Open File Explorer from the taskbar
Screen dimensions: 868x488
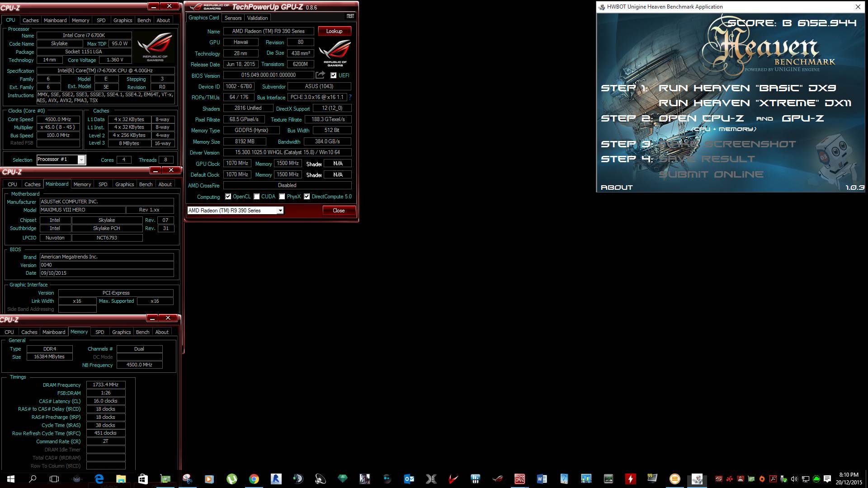pos(121,479)
